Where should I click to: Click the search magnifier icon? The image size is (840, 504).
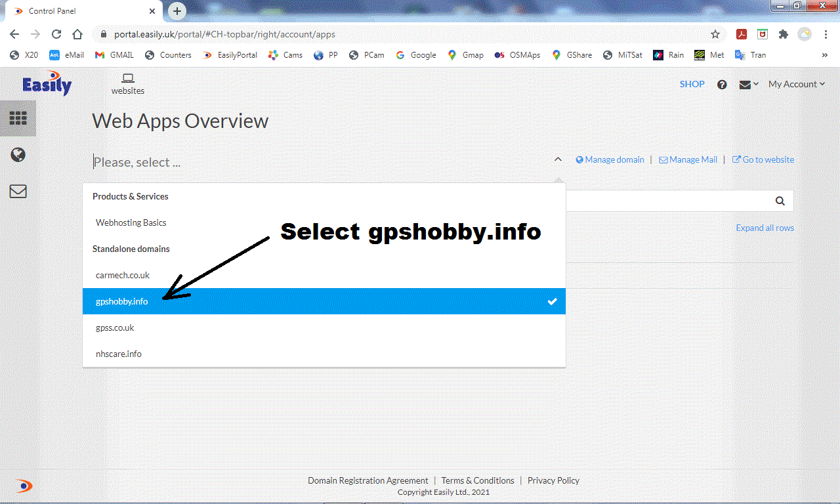coord(780,201)
